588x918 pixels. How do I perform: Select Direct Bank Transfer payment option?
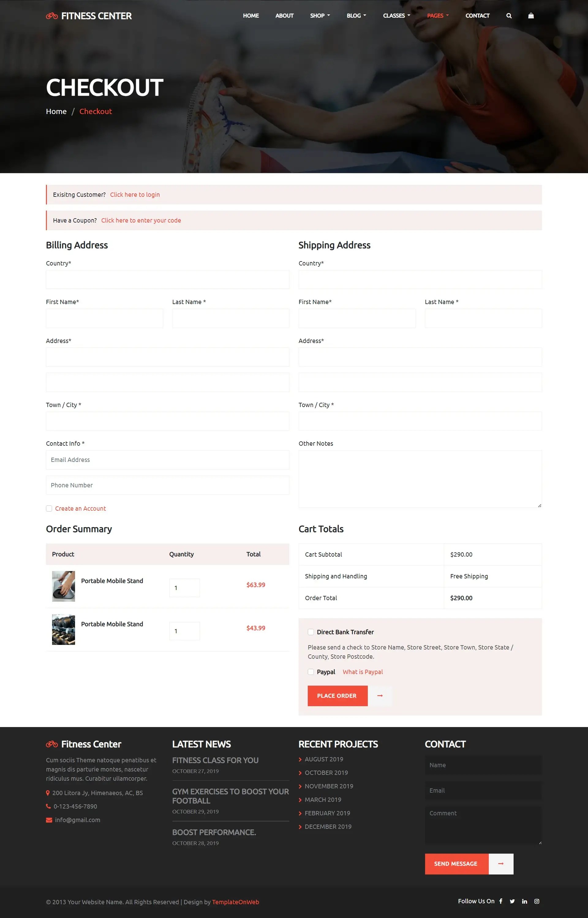[x=311, y=632]
